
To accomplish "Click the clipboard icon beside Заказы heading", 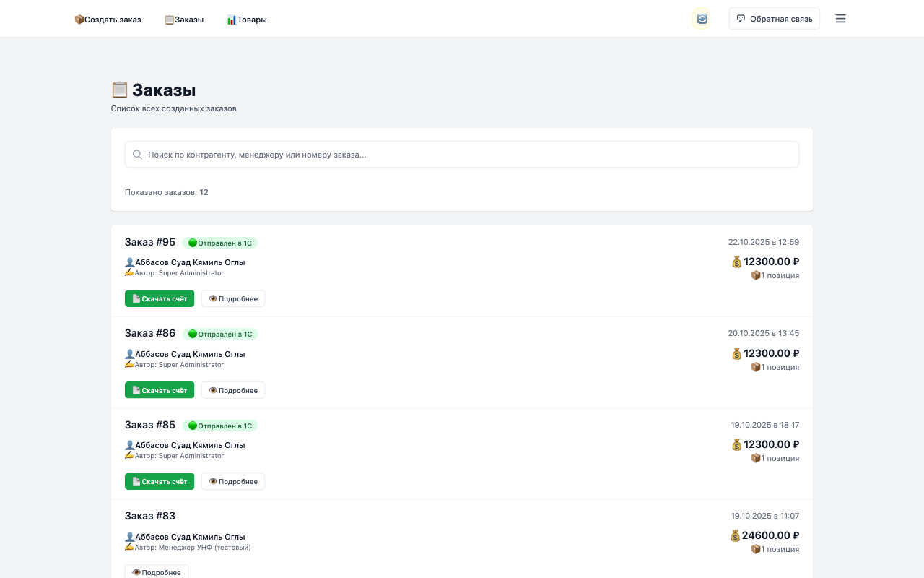I will click(x=119, y=90).
